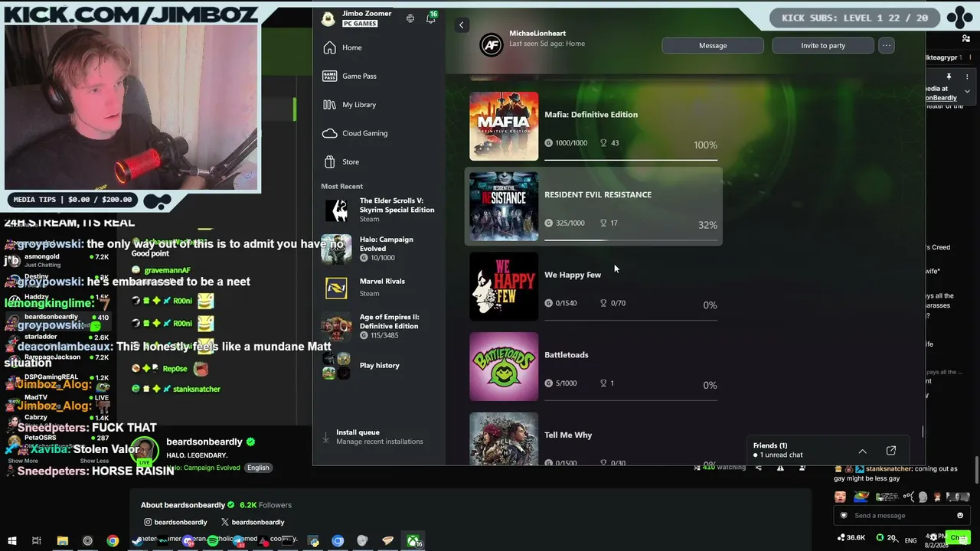
Task: Click the Halo: Campaign Evolved category link
Action: pos(203,468)
